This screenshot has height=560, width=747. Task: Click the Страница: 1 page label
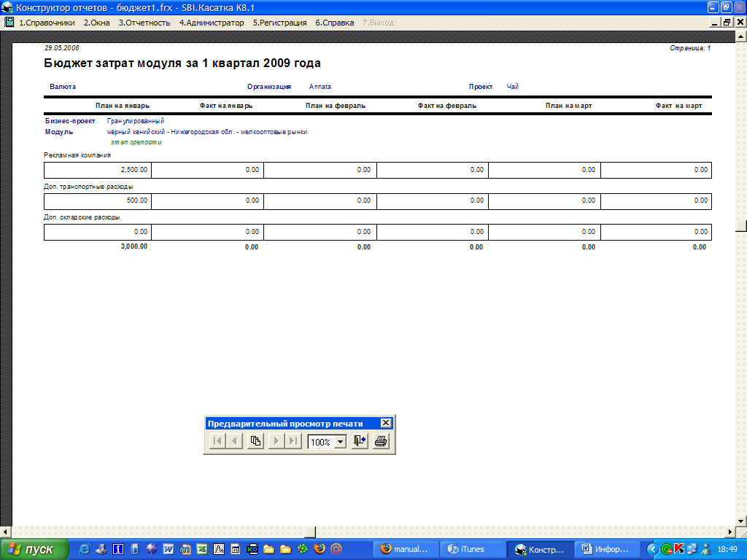pos(690,48)
